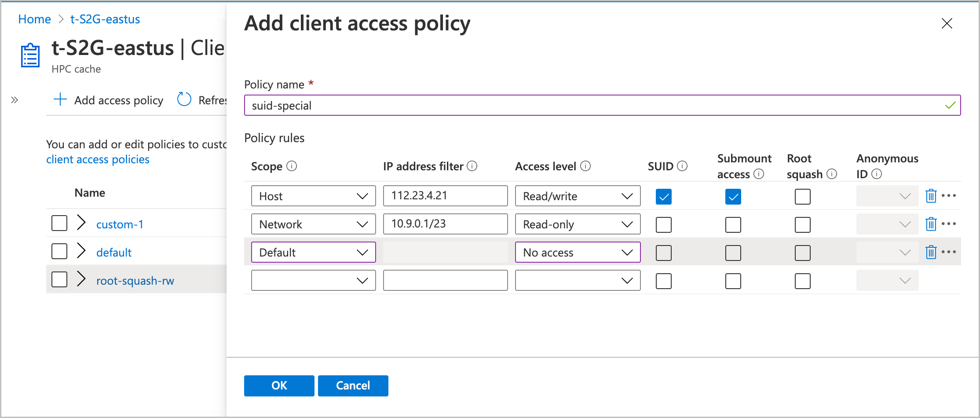980x418 pixels.
Task: Go to Home breadcrumb
Action: coord(34,19)
